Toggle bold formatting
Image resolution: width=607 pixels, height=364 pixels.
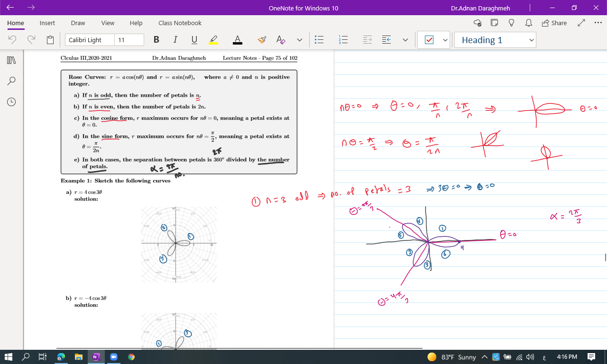(156, 40)
